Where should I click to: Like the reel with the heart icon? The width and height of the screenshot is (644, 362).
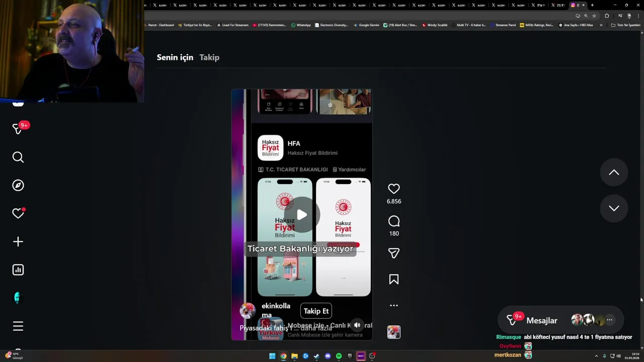394,189
